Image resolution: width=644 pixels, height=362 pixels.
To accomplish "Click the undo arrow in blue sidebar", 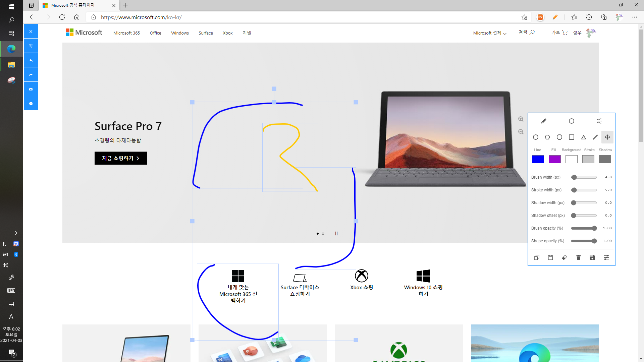I will tap(31, 60).
